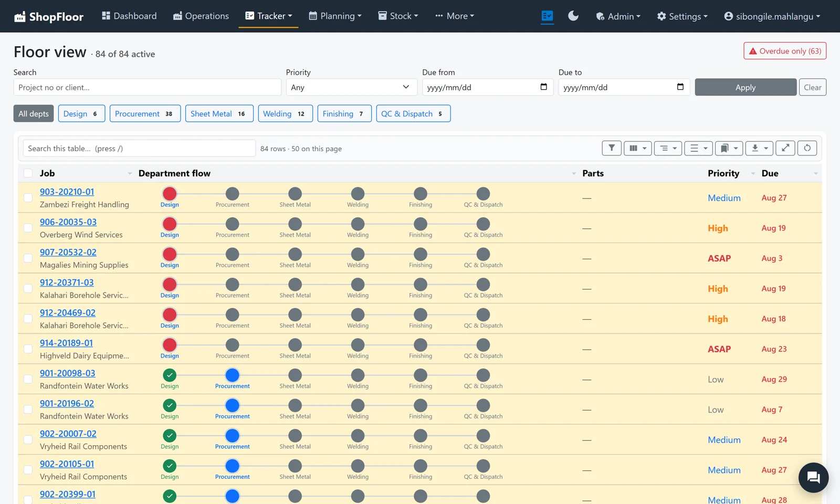Viewport: 840px width, 504px height.
Task: Reload the table with the refresh icon
Action: [x=807, y=148]
